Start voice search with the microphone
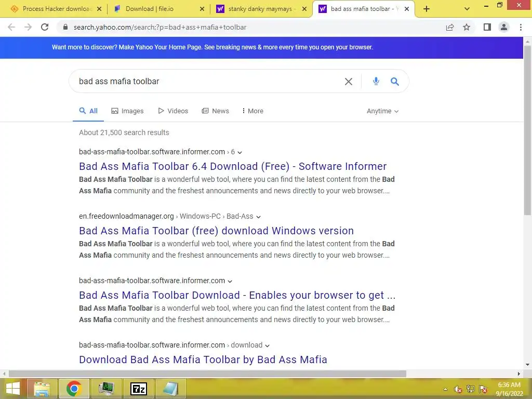532x399 pixels. click(x=376, y=81)
